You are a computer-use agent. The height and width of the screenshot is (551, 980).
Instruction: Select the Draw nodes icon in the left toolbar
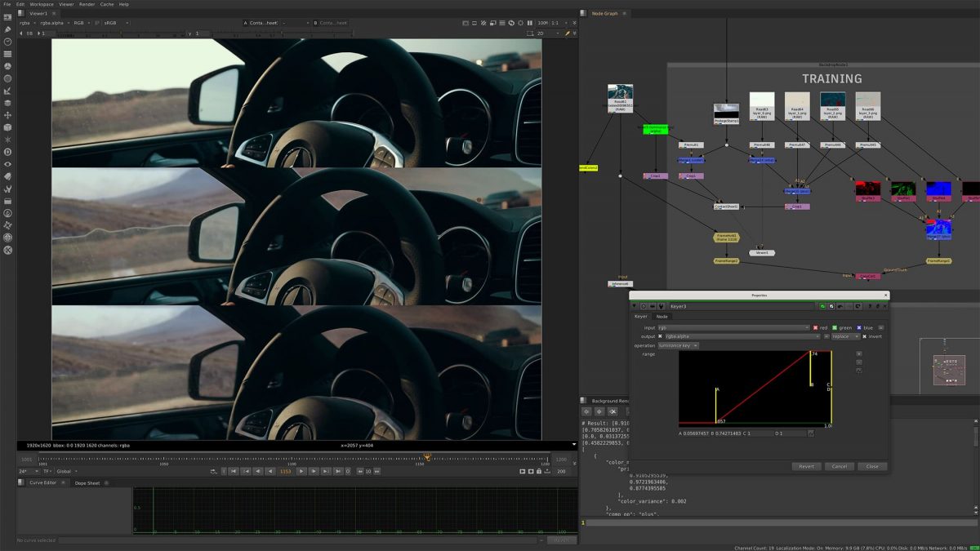tap(8, 30)
